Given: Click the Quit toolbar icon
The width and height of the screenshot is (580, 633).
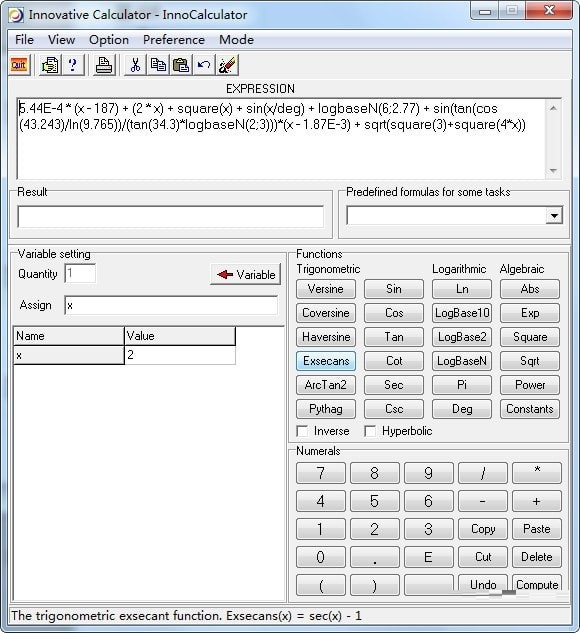Looking at the screenshot, I should click(x=19, y=65).
